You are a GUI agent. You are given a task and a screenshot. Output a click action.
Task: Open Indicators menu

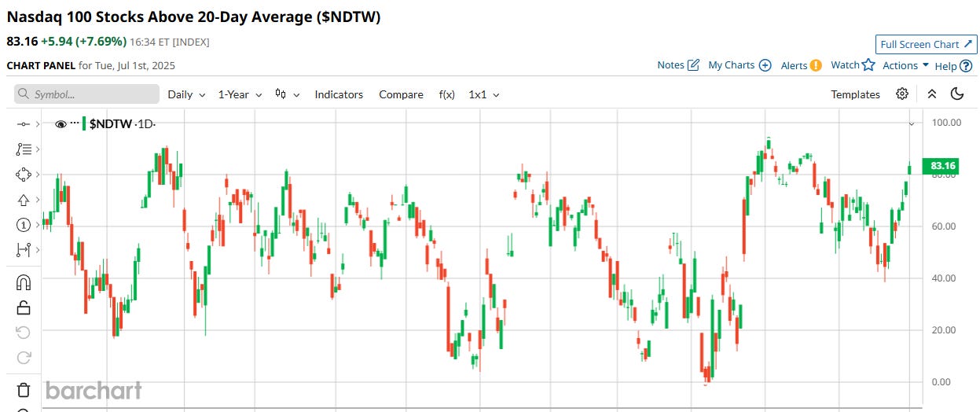pos(339,94)
